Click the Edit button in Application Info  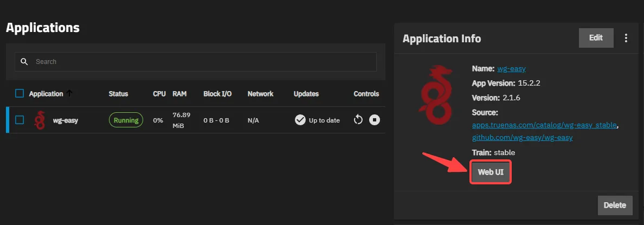pos(596,38)
